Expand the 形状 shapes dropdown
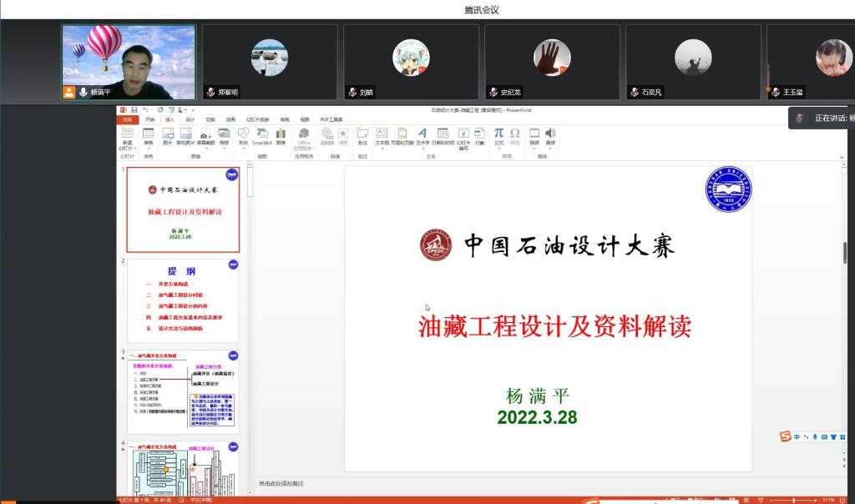The width and height of the screenshot is (855, 504). point(243,148)
